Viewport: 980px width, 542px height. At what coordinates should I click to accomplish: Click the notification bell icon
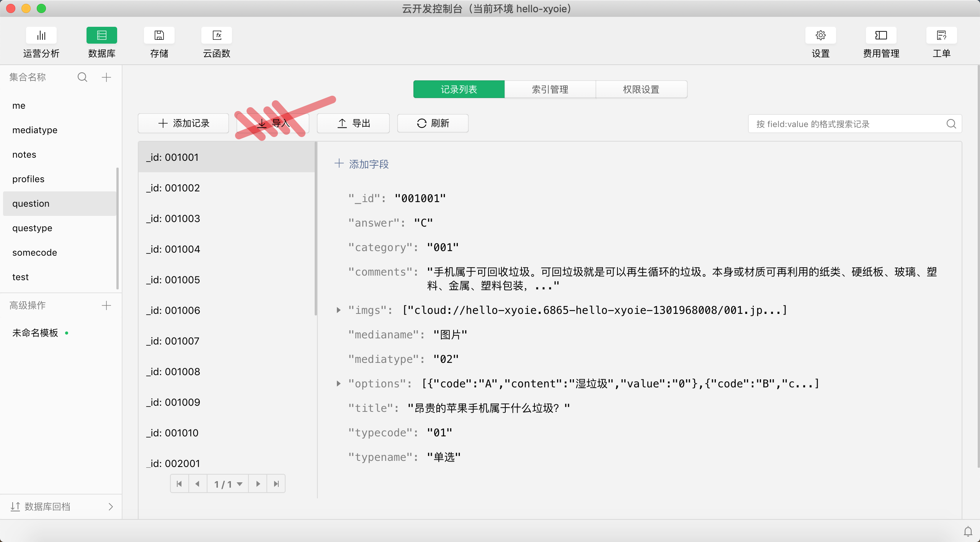coord(968,531)
